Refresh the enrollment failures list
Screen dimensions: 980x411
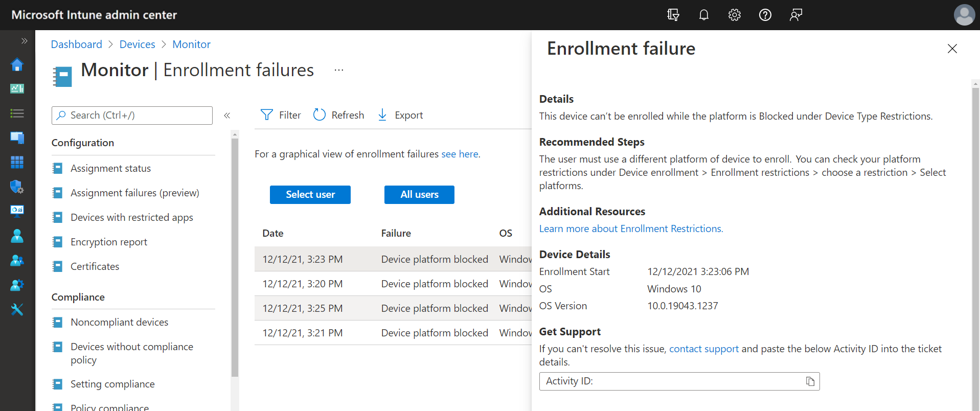[338, 115]
